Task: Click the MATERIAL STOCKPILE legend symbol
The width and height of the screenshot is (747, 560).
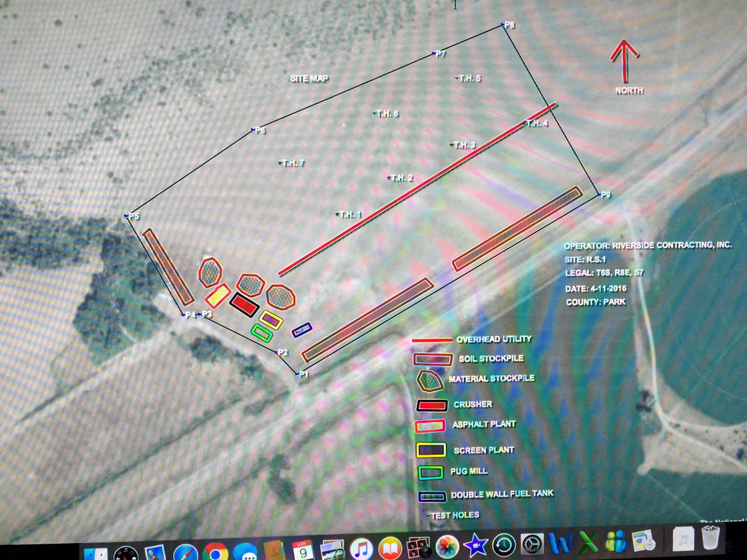Action: tap(430, 381)
